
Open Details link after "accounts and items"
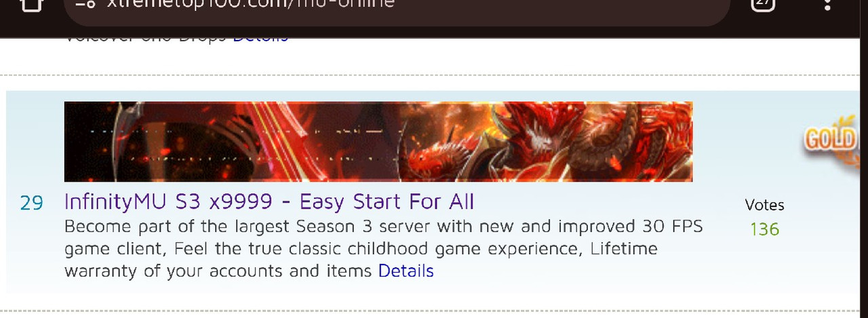click(406, 271)
